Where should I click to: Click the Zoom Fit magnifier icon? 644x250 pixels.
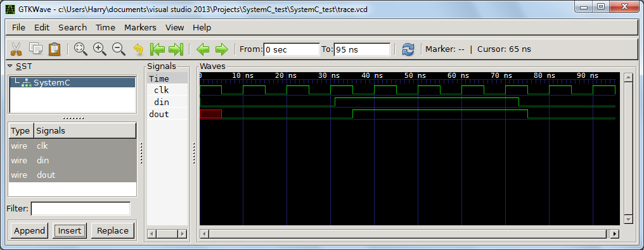point(80,49)
